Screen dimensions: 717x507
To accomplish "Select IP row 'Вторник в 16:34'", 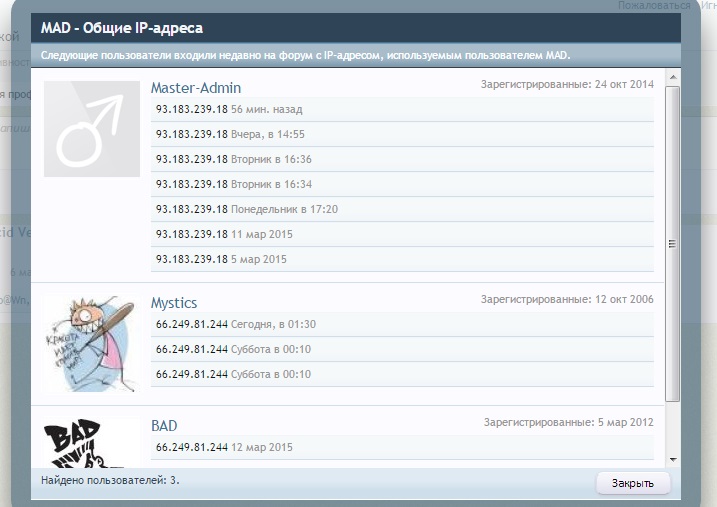I will 402,184.
